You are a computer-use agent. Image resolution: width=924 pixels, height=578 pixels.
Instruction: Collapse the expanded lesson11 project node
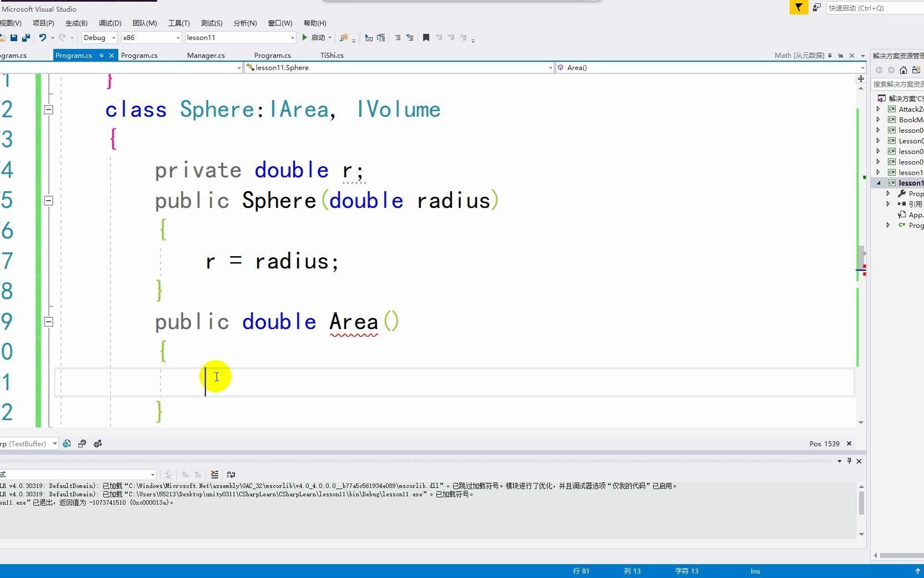click(x=878, y=183)
